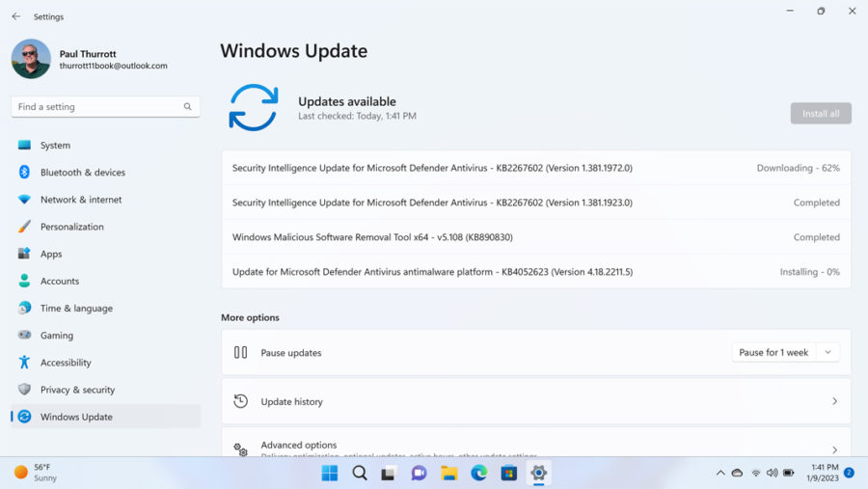Open Time & language settings
868x489 pixels.
(x=105, y=308)
